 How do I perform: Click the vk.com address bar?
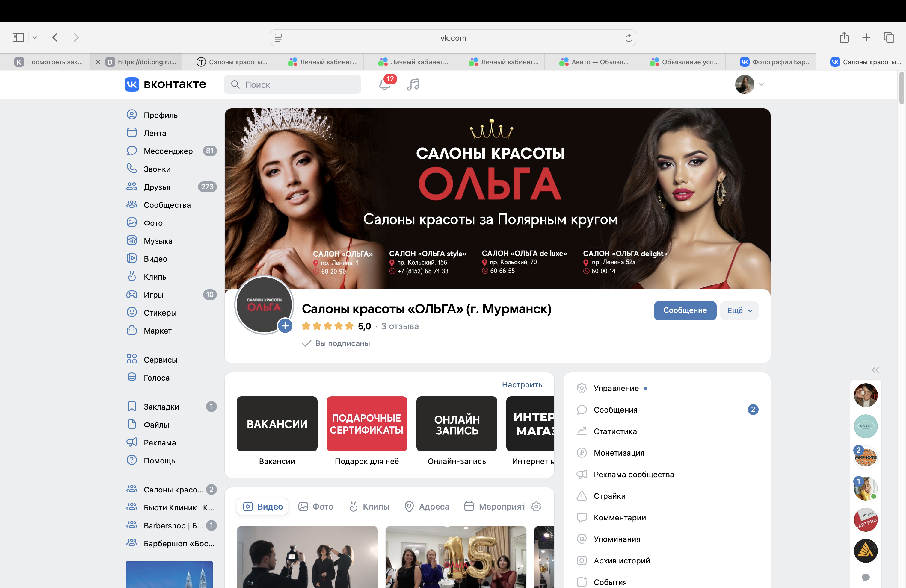[x=453, y=38]
